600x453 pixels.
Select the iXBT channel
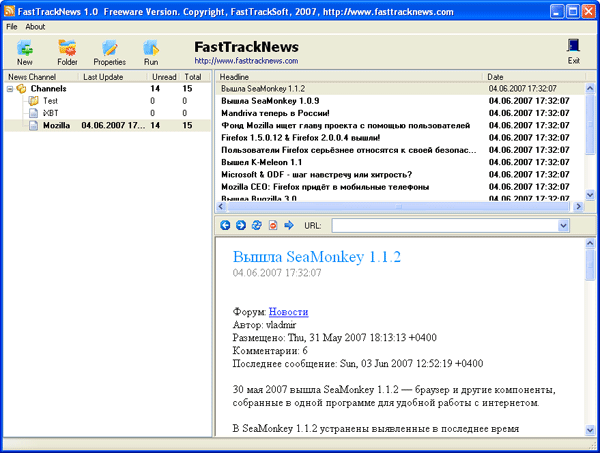[51, 113]
